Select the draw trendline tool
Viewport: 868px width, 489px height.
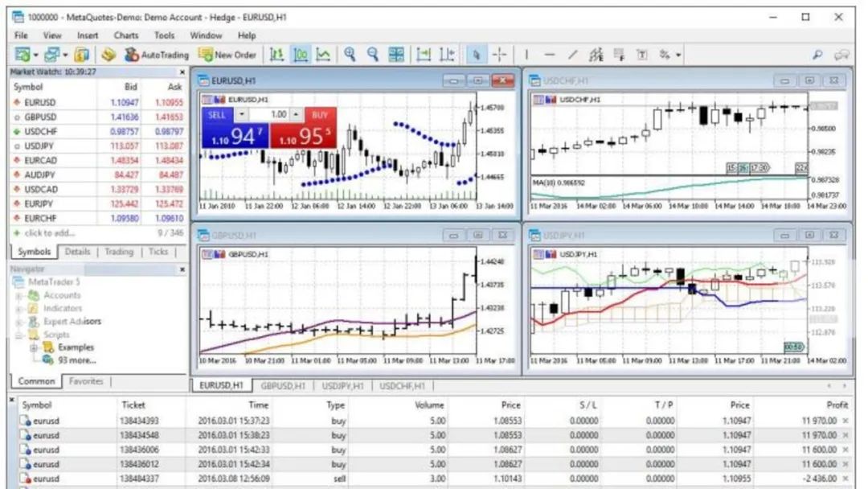pos(572,55)
